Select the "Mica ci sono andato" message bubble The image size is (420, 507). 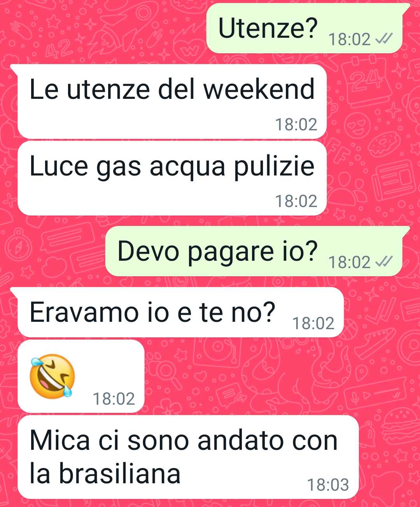[188, 457]
